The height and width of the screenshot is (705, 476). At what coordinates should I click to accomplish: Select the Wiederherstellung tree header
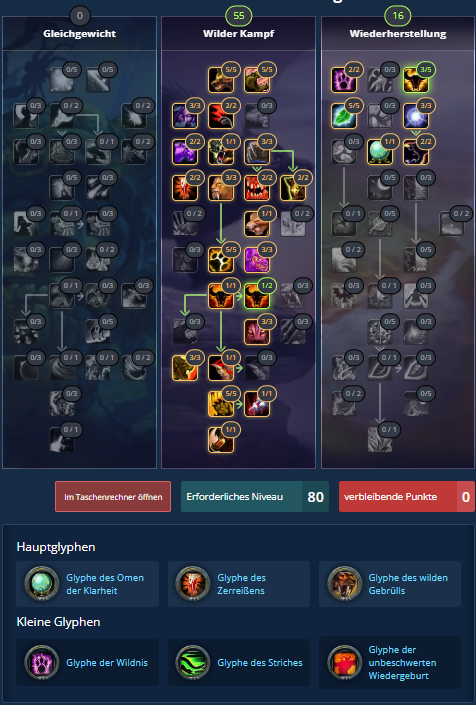pyautogui.click(x=398, y=33)
